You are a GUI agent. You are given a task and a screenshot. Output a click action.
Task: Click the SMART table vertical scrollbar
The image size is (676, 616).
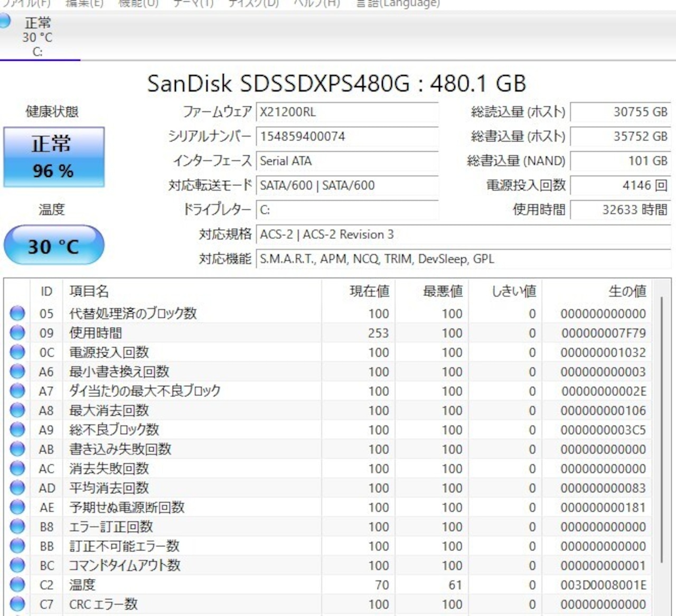point(662,431)
